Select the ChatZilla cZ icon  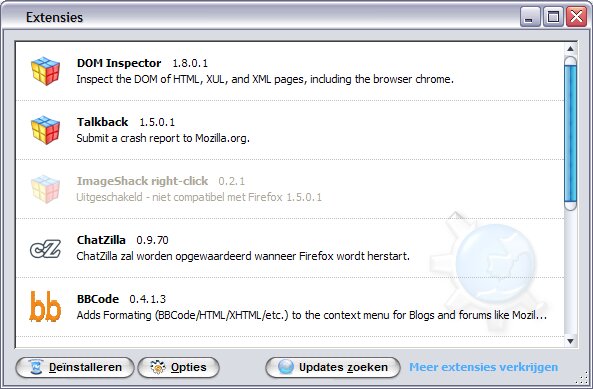pos(45,249)
